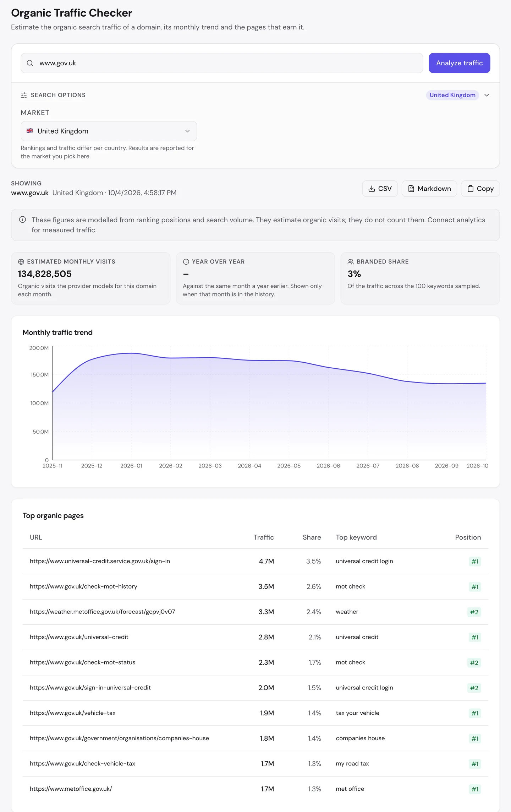Open the weather.metoffice.gov.uk forecast URL
Screen dimensions: 511x812
coord(102,612)
